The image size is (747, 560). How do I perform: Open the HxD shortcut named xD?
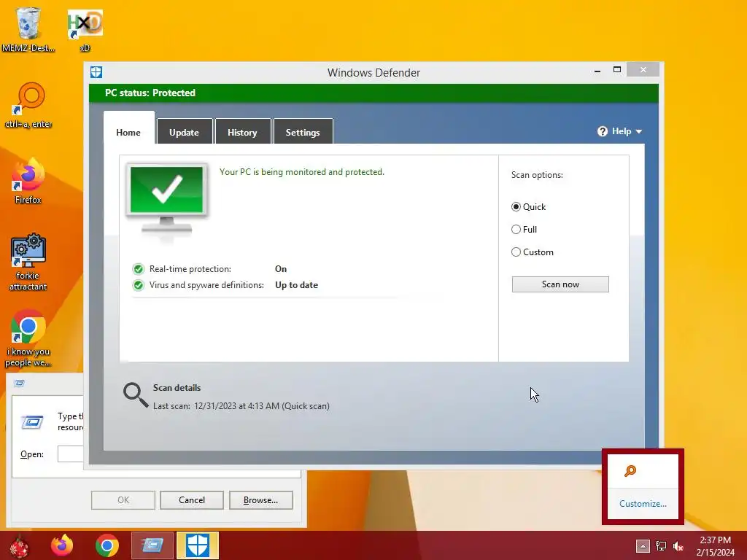click(x=85, y=29)
